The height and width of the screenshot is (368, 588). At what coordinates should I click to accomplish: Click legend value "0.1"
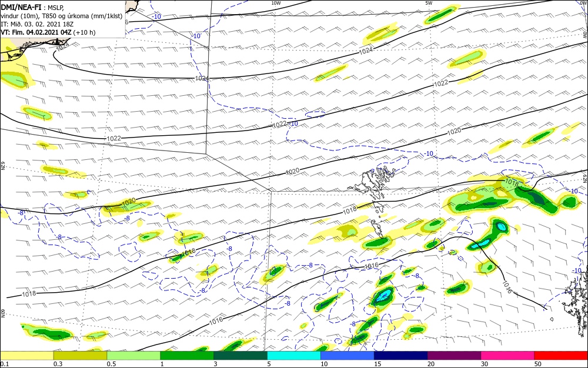(x=4, y=364)
